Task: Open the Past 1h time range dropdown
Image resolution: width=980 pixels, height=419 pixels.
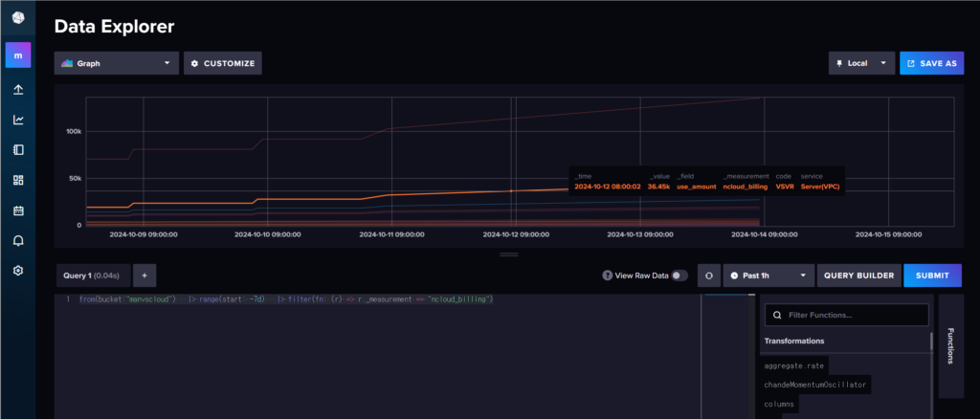Action: pos(768,276)
